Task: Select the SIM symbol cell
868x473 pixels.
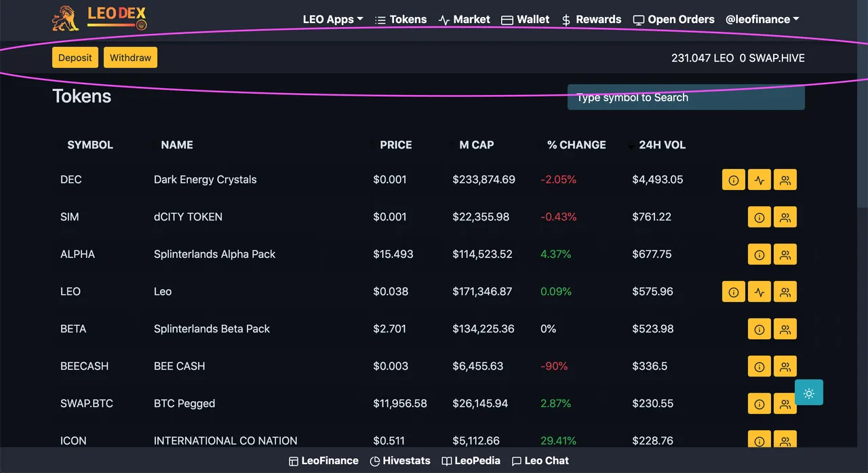Action: click(x=69, y=217)
